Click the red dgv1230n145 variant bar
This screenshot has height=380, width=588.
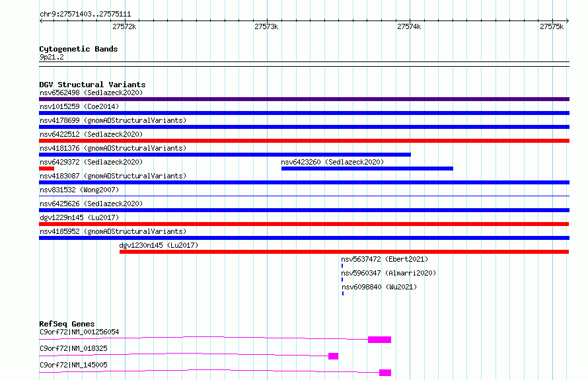(344, 252)
